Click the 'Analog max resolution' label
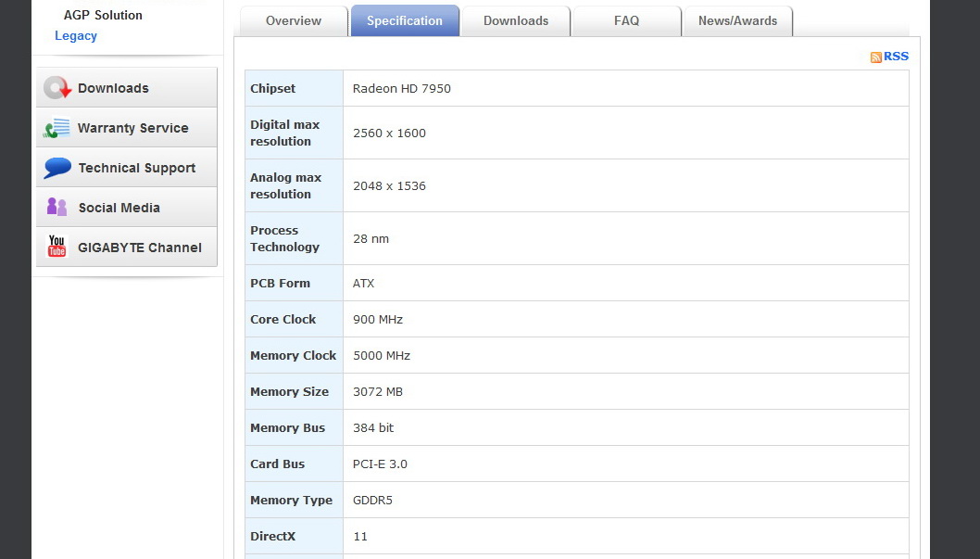Viewport: 980px width, 559px height. [285, 185]
